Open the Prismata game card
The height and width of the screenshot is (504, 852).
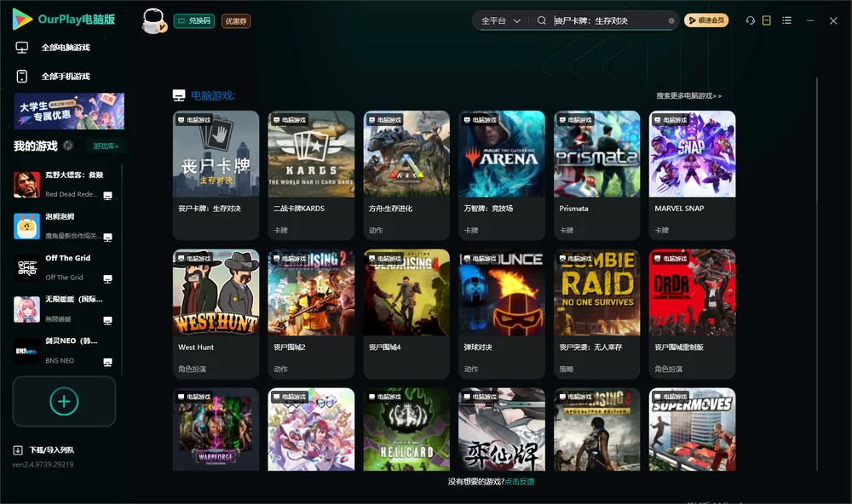tap(597, 175)
